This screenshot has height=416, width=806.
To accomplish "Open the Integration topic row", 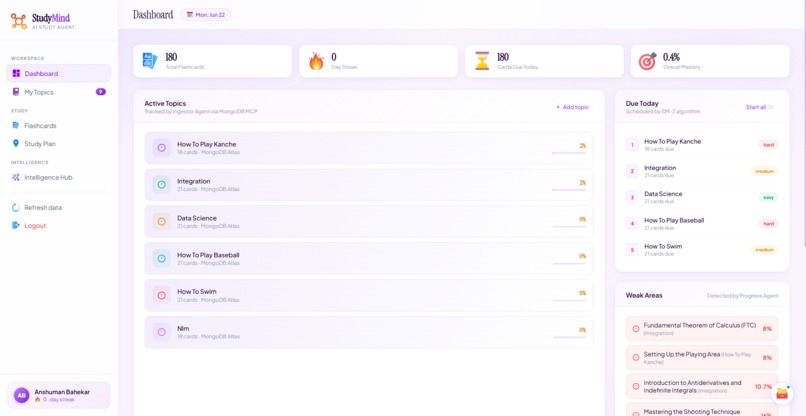I will (x=369, y=185).
